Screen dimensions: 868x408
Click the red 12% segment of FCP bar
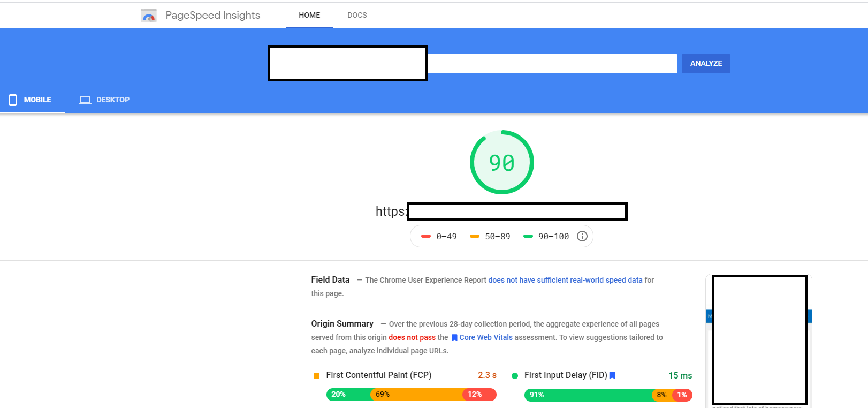click(x=479, y=395)
